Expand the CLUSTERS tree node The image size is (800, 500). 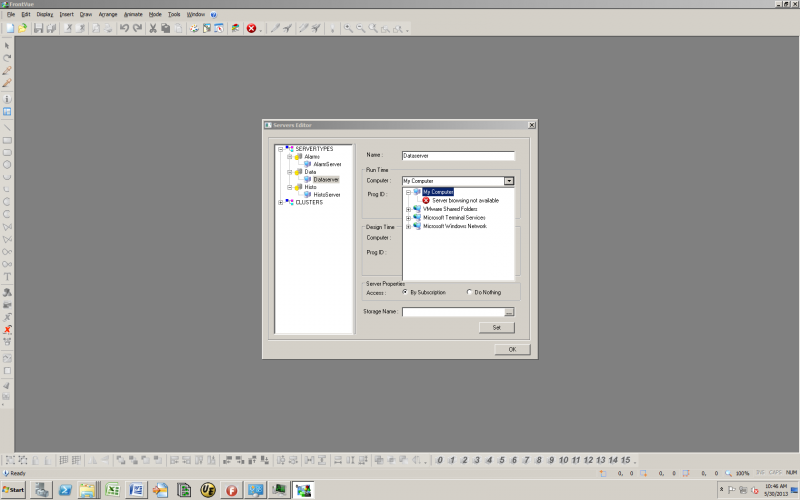click(x=280, y=203)
